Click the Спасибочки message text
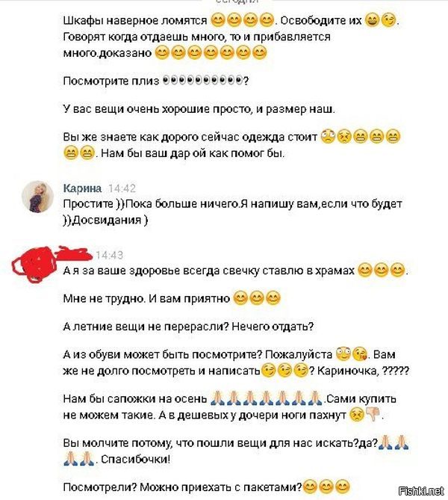 point(136,459)
